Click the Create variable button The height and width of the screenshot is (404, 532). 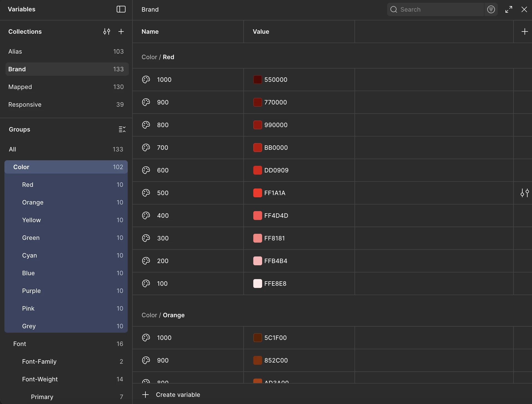pos(171,395)
